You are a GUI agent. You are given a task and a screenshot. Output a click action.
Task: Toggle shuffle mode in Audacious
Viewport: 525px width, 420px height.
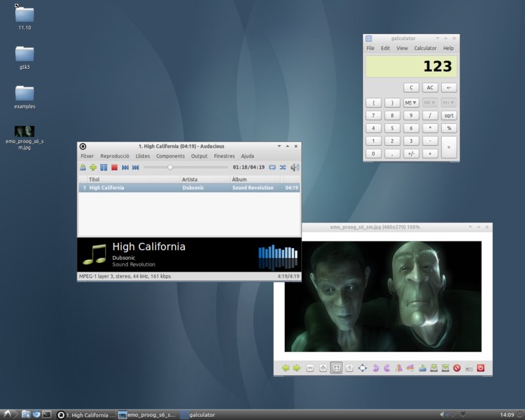click(x=283, y=167)
